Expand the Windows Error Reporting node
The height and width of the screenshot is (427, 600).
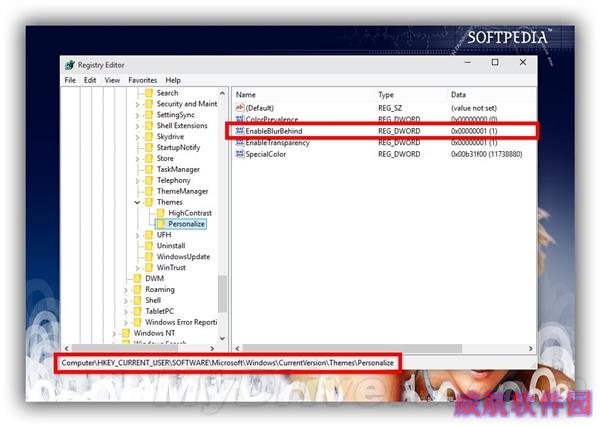[x=126, y=323]
